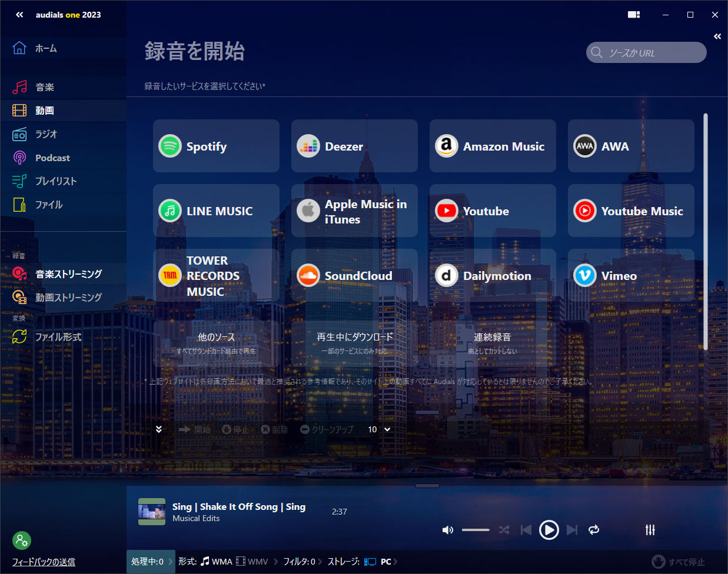Select Spotify as recording service
The width and height of the screenshot is (728, 574).
tap(216, 146)
